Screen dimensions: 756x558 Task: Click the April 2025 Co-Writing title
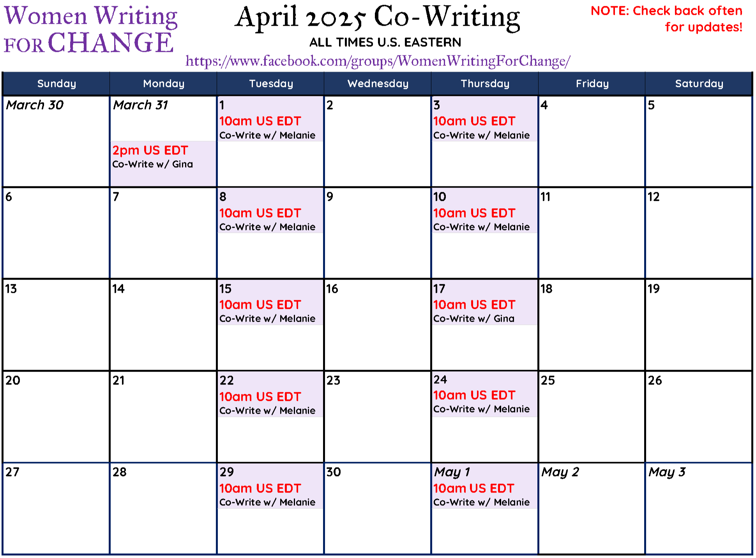pos(378,18)
